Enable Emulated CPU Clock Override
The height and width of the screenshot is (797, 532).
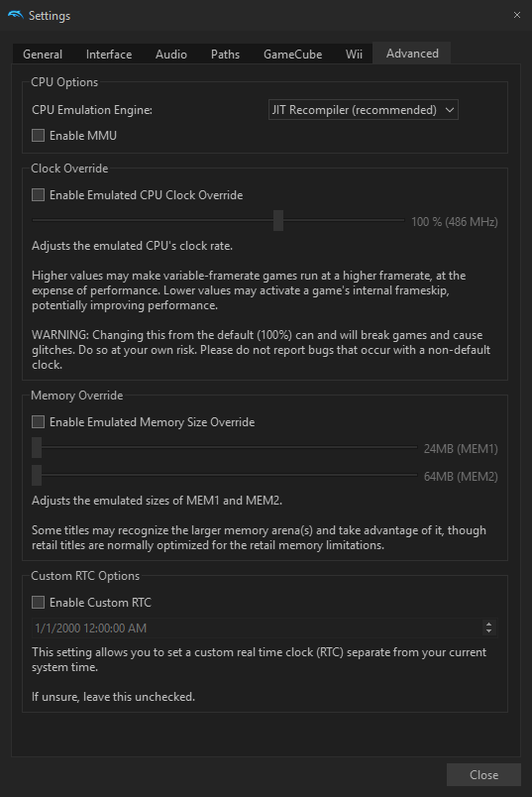tap(38, 194)
